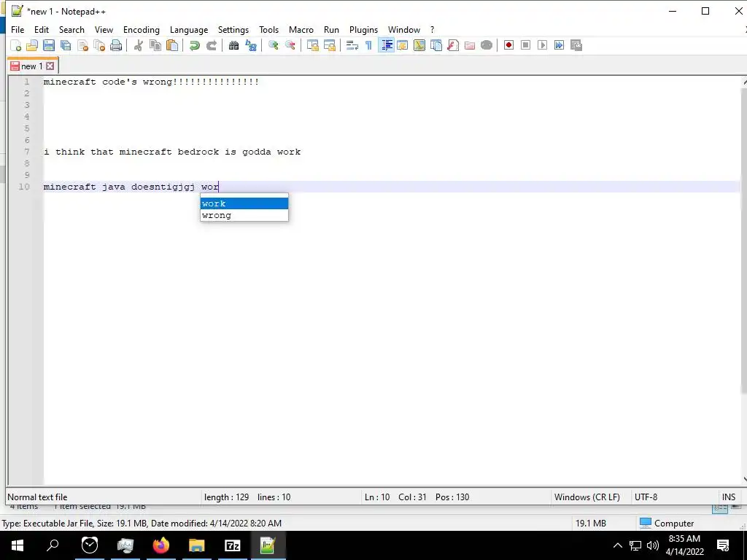Click the 'Windows (CR LF)' status bar field

pos(587,497)
